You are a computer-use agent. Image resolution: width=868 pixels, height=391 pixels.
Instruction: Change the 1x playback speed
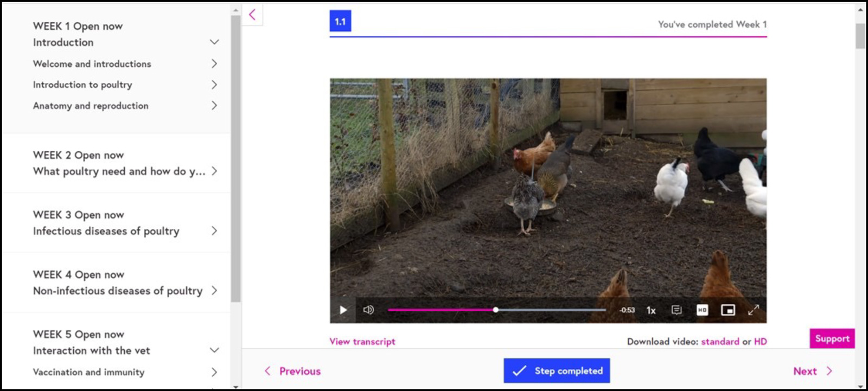(651, 310)
